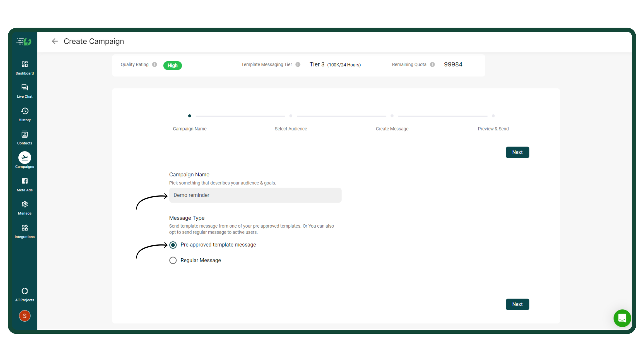Viewport: 644px width, 362px height.
Task: Click the top Next button
Action: point(517,153)
